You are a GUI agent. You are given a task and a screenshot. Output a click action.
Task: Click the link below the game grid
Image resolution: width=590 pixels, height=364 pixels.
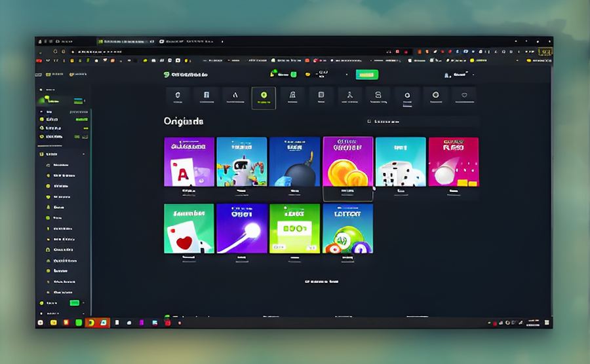click(x=321, y=281)
